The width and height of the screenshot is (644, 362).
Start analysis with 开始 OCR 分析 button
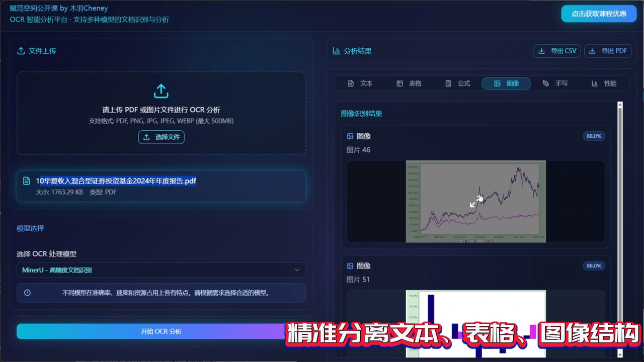coord(161,331)
